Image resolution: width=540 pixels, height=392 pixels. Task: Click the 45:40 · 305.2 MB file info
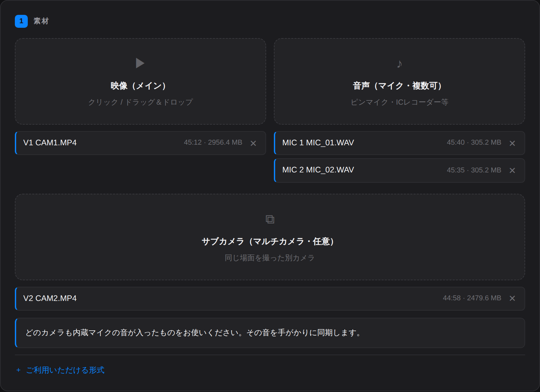tap(474, 142)
